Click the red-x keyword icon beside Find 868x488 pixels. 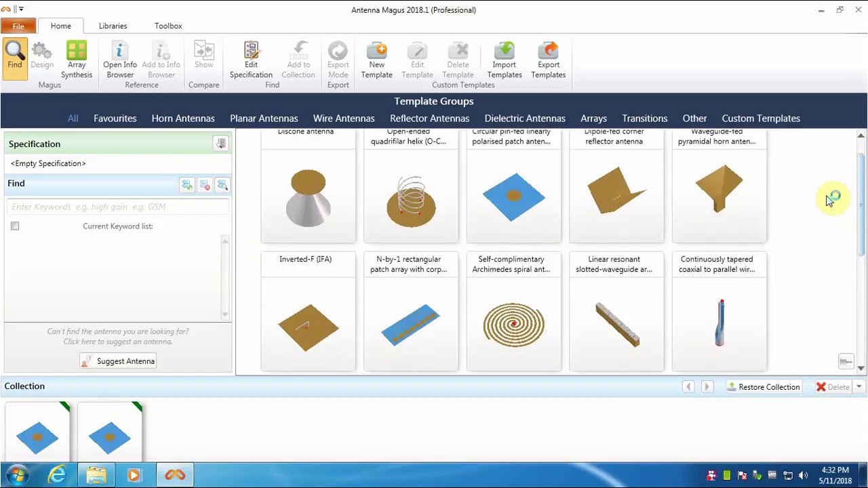(204, 185)
